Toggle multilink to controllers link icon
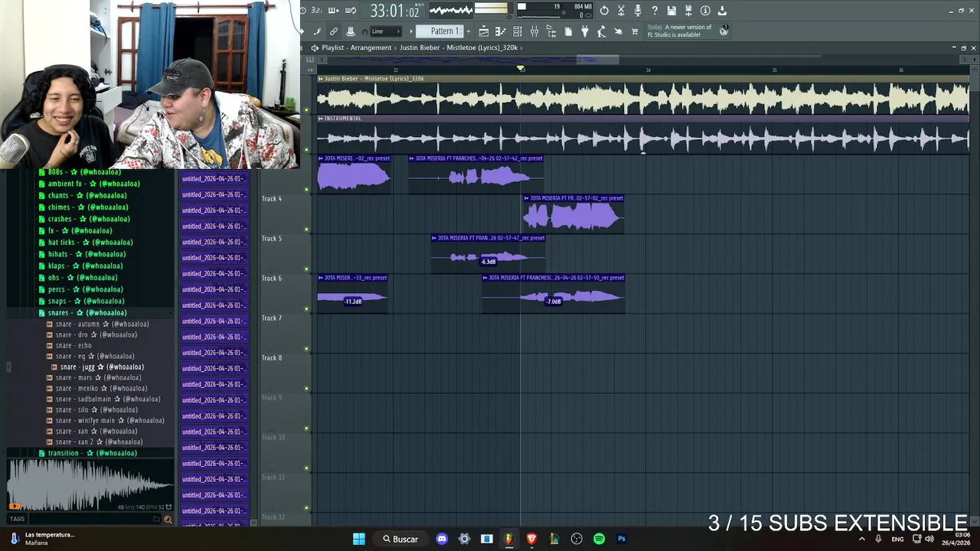Image resolution: width=980 pixels, height=551 pixels. pyautogui.click(x=333, y=31)
